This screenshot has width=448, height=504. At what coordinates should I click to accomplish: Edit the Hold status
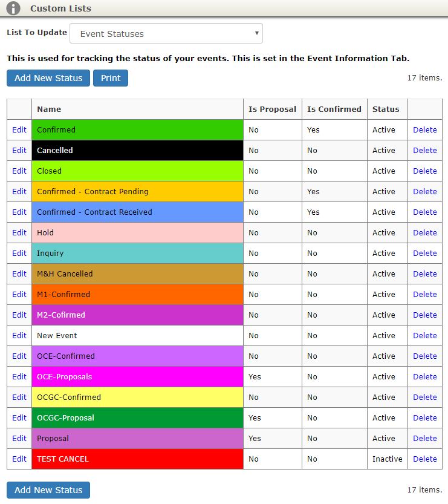19,233
